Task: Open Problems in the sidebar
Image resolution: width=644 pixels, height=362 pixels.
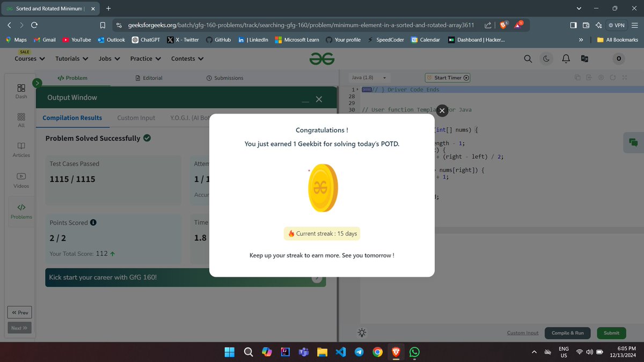Action: click(21, 211)
